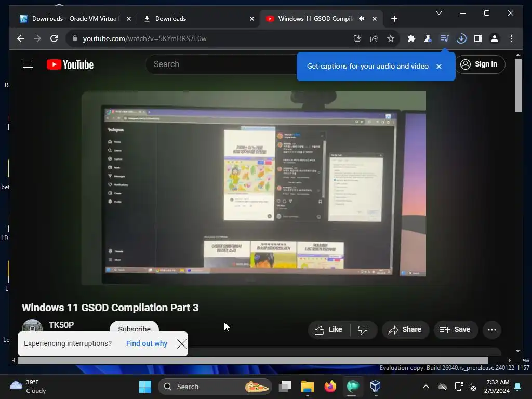Viewport: 532px width, 399px height.
Task: Close the Windows 11 GSOD Compilation tab
Action: [374, 19]
